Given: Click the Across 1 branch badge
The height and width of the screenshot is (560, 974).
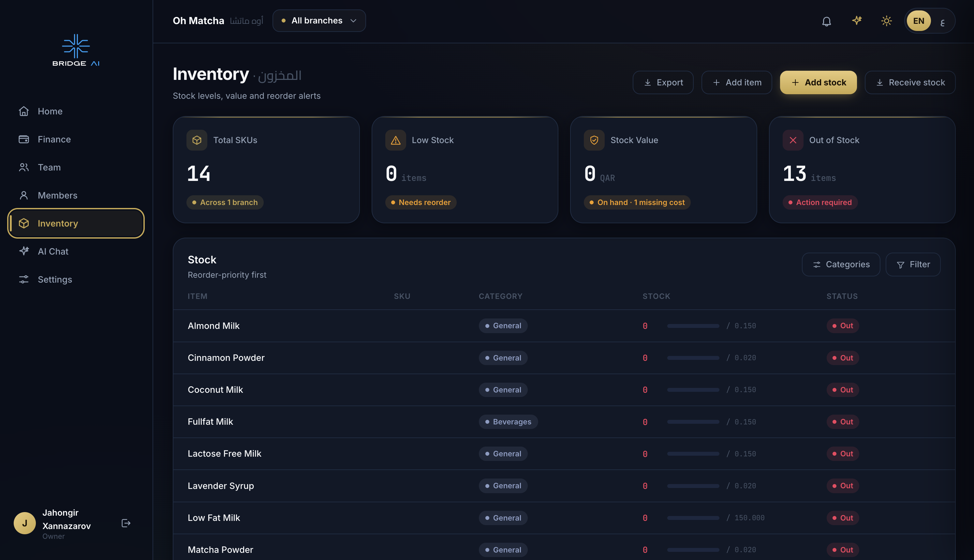Looking at the screenshot, I should tap(225, 202).
